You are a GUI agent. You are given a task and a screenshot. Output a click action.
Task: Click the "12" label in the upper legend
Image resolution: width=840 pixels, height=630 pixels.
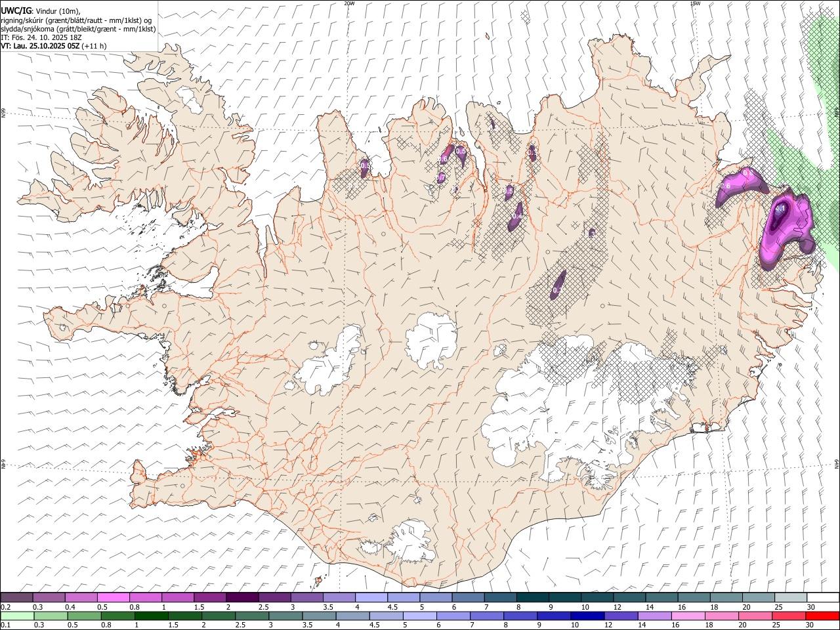[x=616, y=607]
